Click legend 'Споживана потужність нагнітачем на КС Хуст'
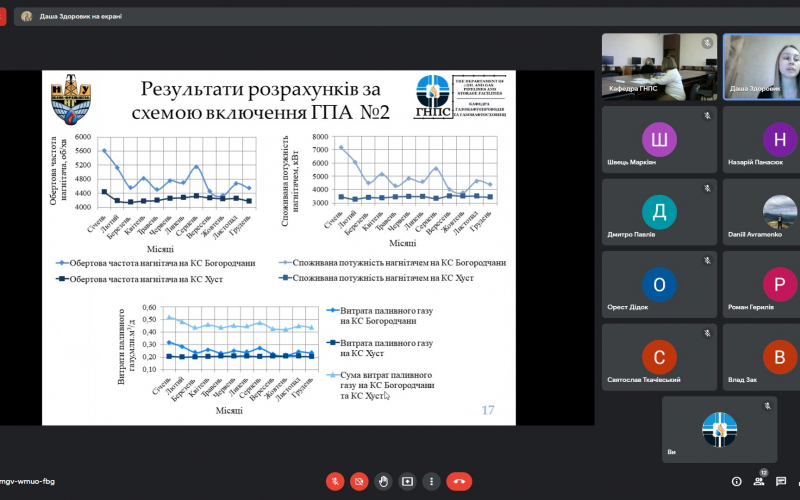 (x=377, y=278)
